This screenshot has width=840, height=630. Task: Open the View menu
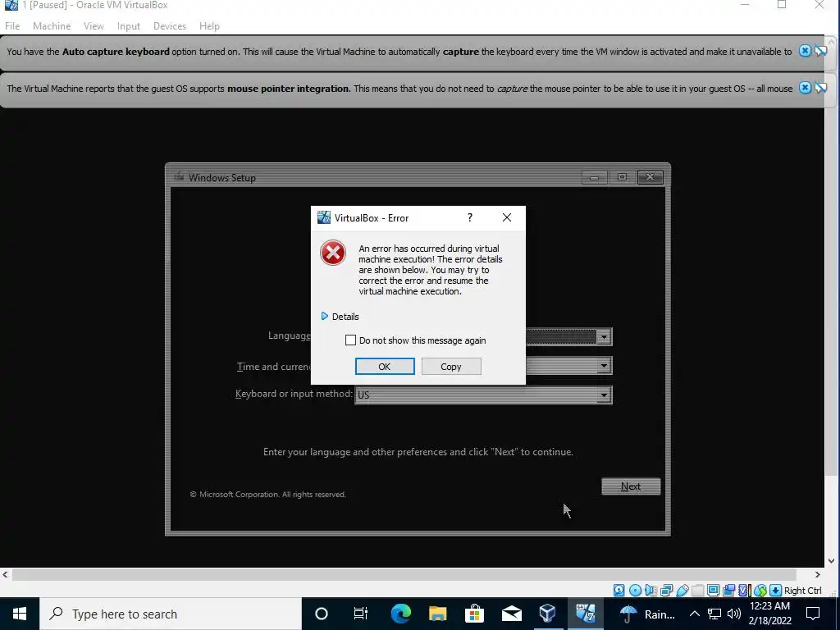94,25
